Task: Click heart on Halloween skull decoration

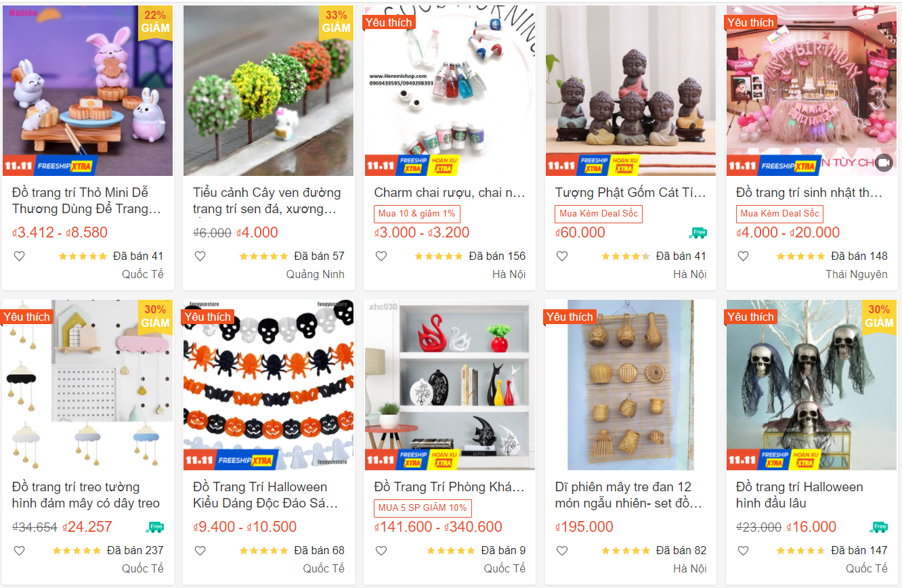Action: pyautogui.click(x=743, y=551)
